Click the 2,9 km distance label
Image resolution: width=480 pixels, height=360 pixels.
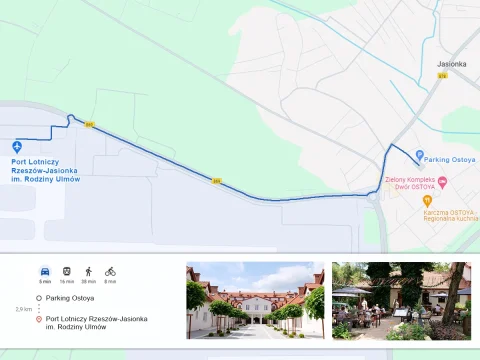click(x=24, y=309)
